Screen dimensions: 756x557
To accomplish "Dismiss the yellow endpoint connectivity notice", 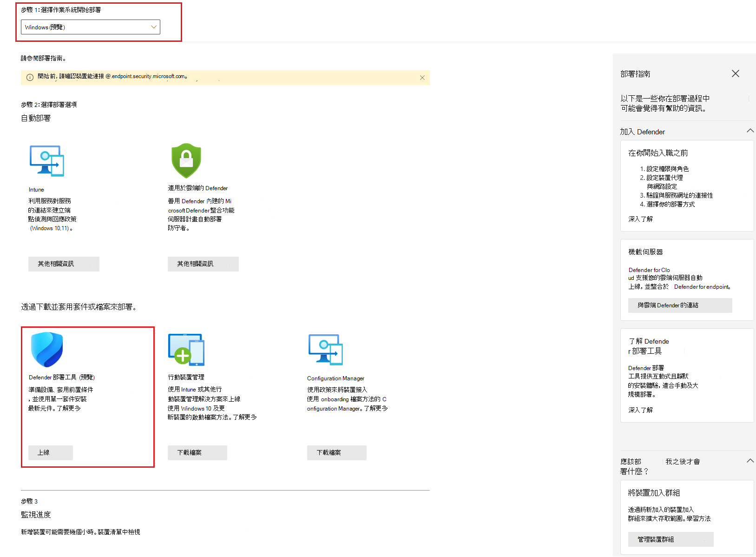I will click(422, 78).
